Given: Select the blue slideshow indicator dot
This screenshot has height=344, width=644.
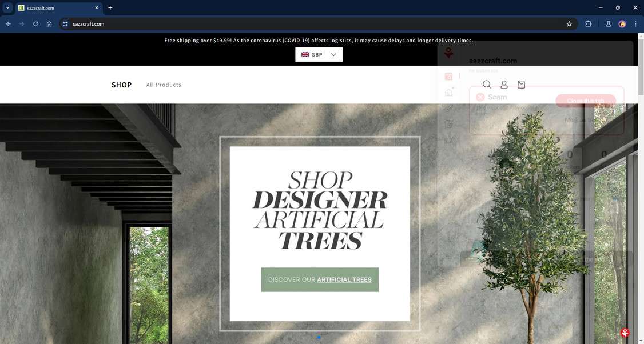Looking at the screenshot, I should [319, 338].
